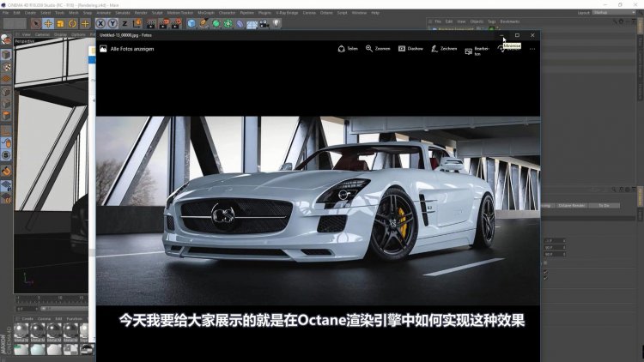This screenshot has width=644, height=362.
Task: Open the Layout dropdown
Action: tap(614, 13)
